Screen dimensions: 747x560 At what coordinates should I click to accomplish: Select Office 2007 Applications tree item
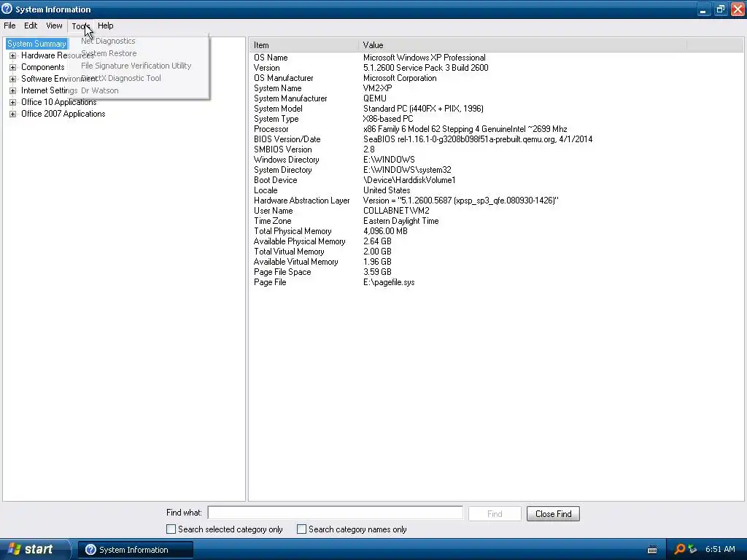[63, 114]
